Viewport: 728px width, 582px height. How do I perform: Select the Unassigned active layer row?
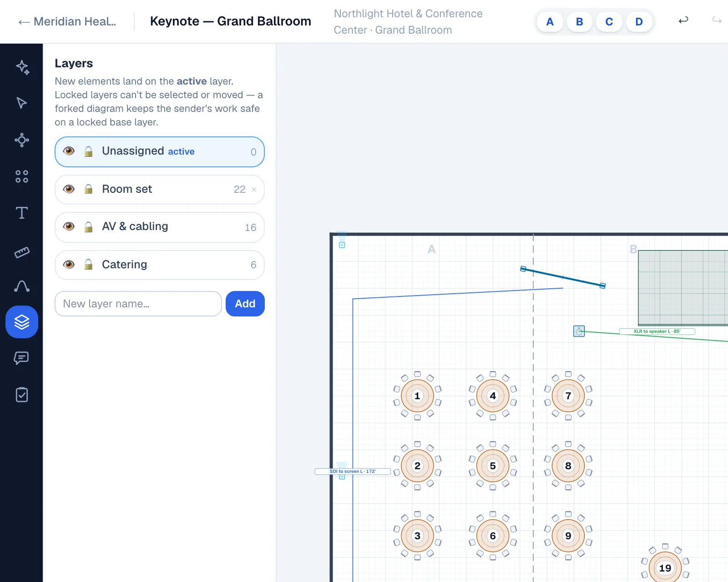coord(159,152)
